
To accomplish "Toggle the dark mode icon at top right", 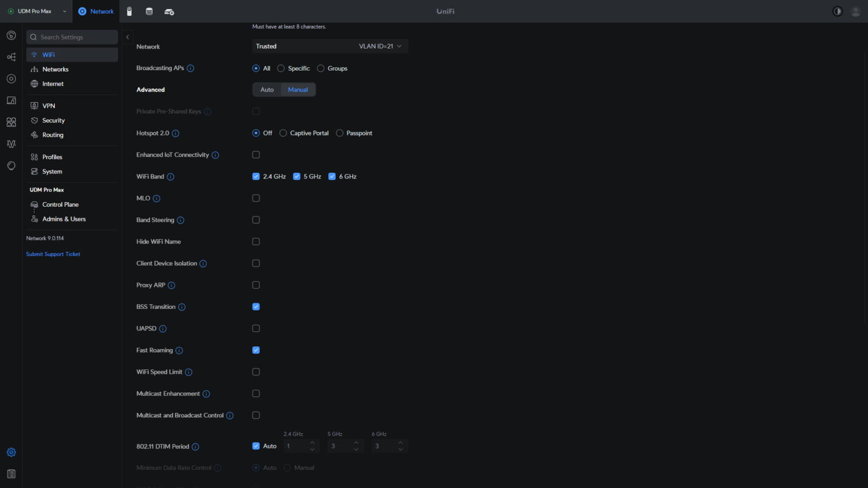I will 837,11.
